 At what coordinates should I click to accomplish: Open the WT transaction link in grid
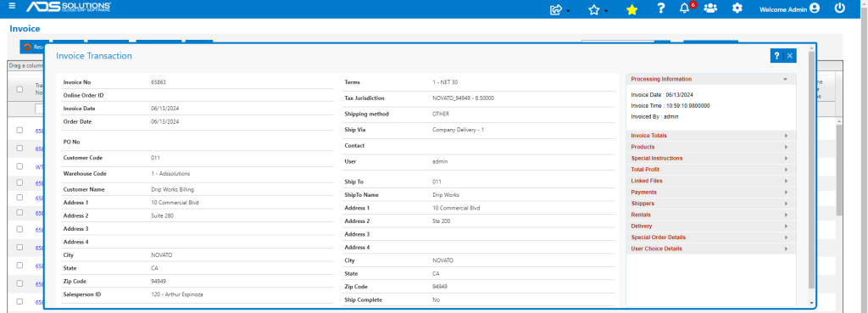pyautogui.click(x=39, y=166)
